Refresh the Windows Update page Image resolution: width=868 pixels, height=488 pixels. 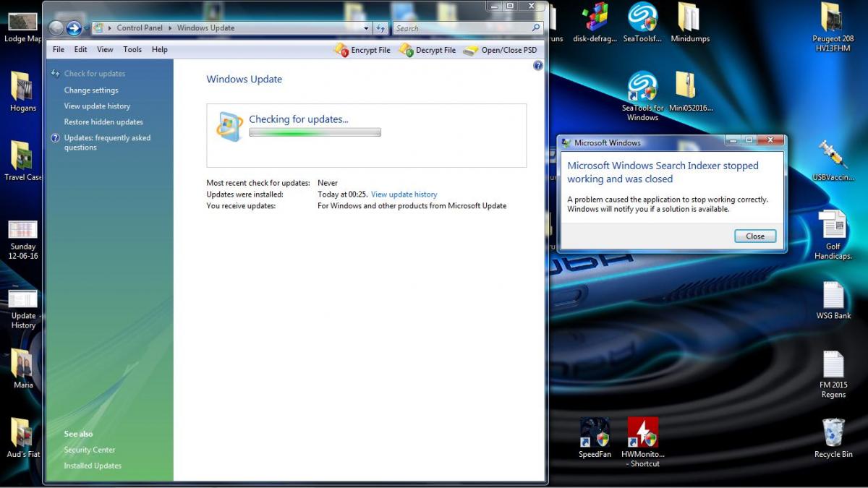point(381,28)
